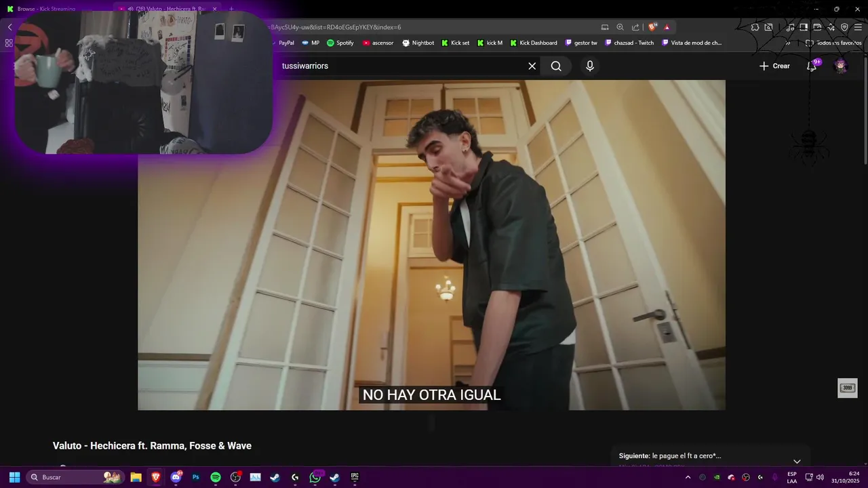Open the Spotify taskbar icon
Screen dimensions: 868x488
tap(216, 477)
